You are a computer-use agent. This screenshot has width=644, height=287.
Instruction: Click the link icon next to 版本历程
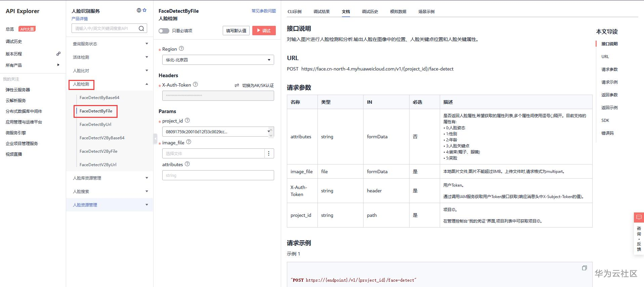coord(58,54)
